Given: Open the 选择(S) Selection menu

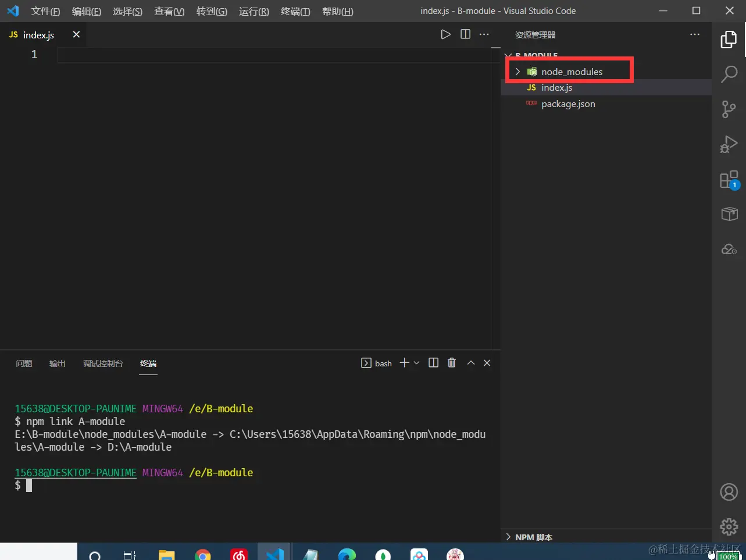Looking at the screenshot, I should (x=127, y=11).
